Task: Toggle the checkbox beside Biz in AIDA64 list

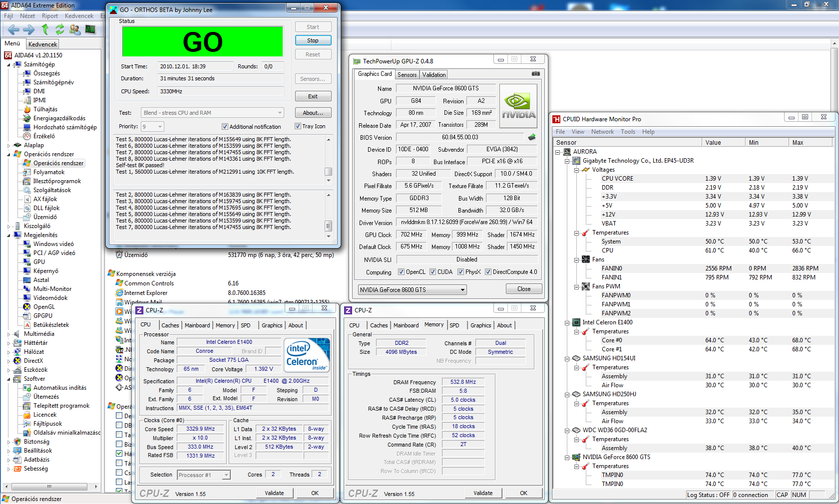Action: pos(119,444)
